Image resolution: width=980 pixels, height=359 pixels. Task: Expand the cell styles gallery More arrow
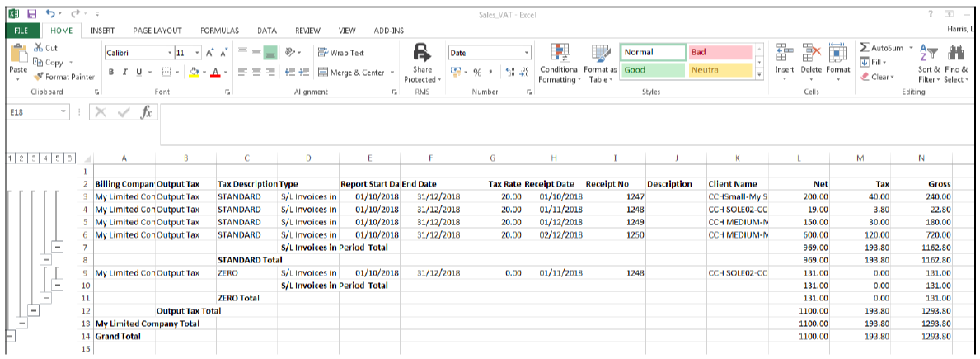760,73
